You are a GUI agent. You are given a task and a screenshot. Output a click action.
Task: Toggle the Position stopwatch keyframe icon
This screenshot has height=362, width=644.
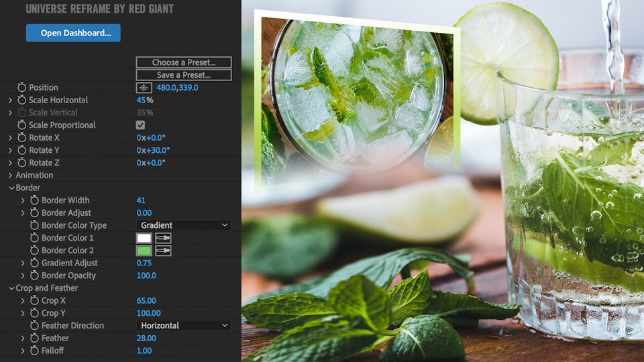point(22,88)
